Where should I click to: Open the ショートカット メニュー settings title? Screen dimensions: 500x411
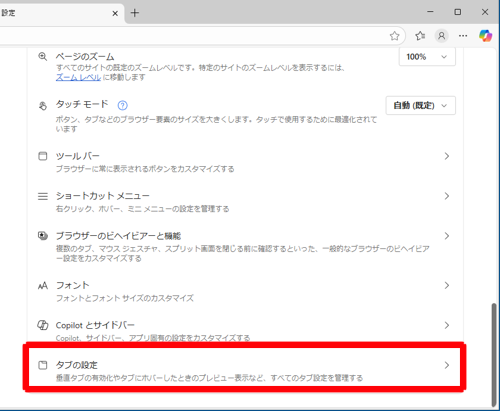click(102, 196)
